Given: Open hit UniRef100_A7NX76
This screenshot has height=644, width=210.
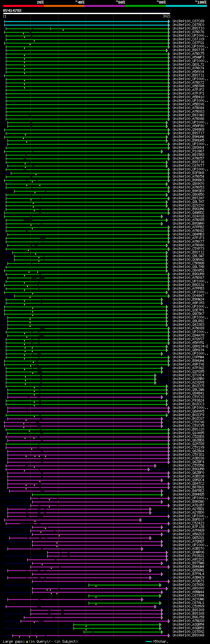Looking at the screenshot, I should pyautogui.click(x=188, y=32).
